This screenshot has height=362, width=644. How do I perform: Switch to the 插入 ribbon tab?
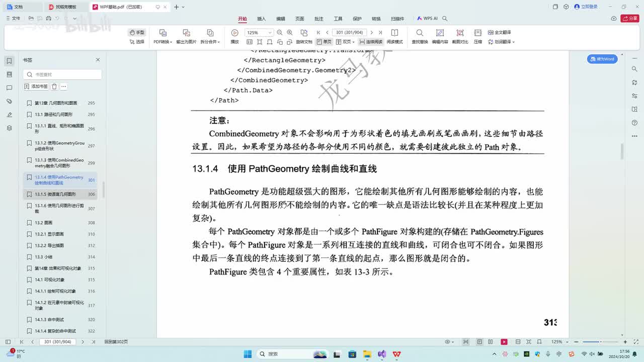tap(262, 19)
